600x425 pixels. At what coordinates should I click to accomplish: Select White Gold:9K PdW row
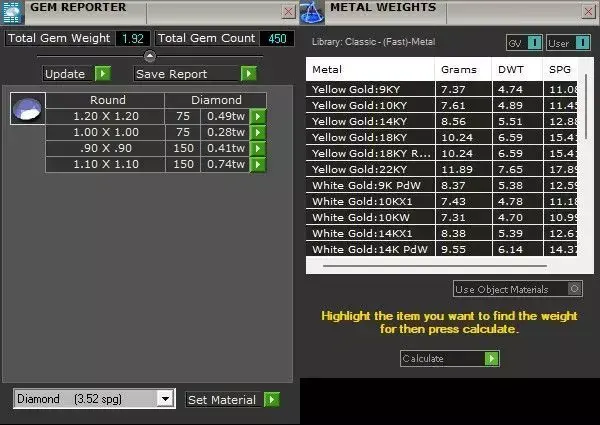pyautogui.click(x=442, y=186)
